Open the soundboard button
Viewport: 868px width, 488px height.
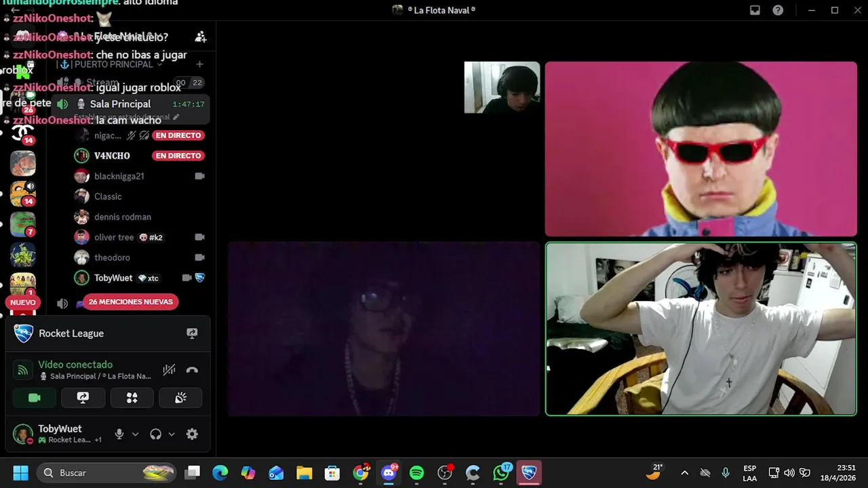180,398
